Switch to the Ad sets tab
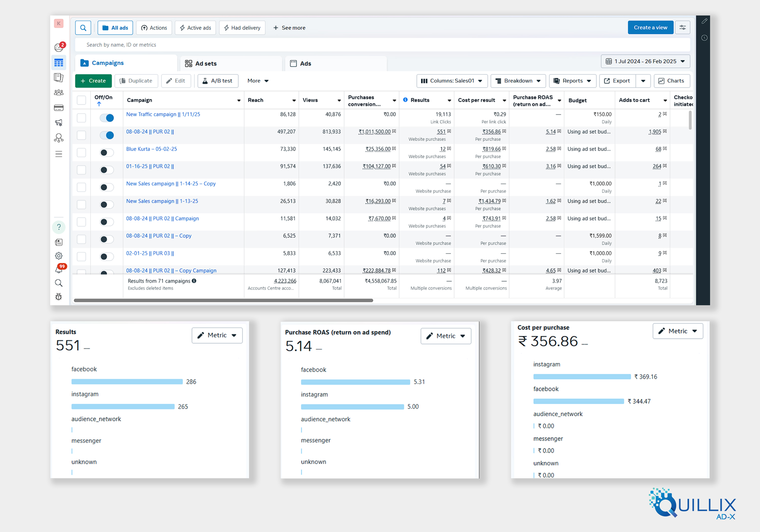 point(201,64)
